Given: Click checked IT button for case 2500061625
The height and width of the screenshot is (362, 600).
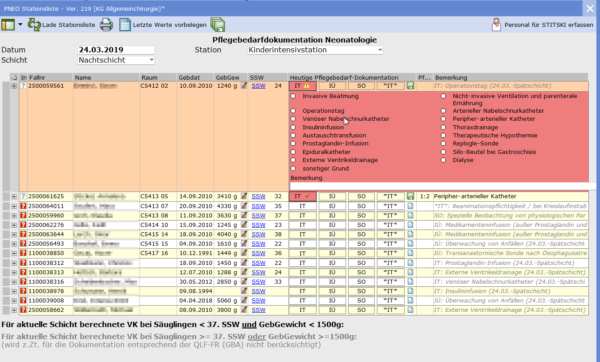Looking at the screenshot, I should pyautogui.click(x=302, y=196).
